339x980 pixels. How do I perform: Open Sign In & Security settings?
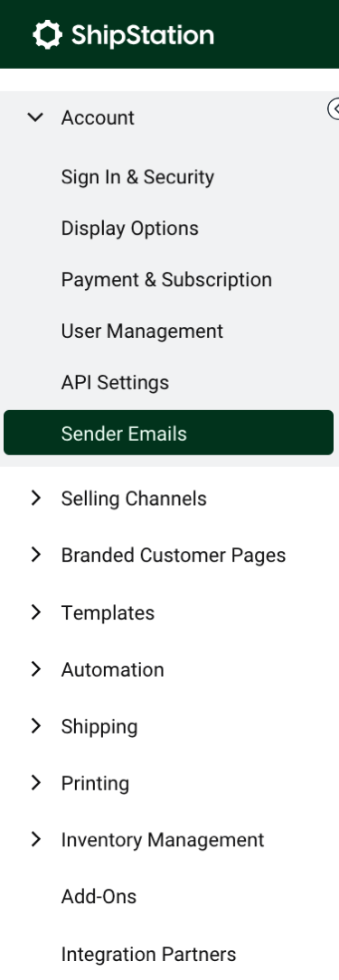tap(137, 177)
